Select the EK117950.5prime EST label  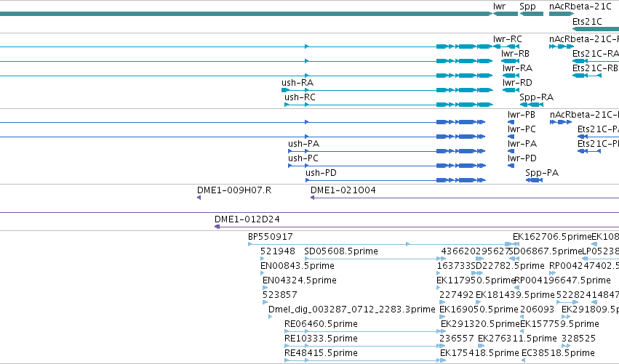[x=476, y=280]
